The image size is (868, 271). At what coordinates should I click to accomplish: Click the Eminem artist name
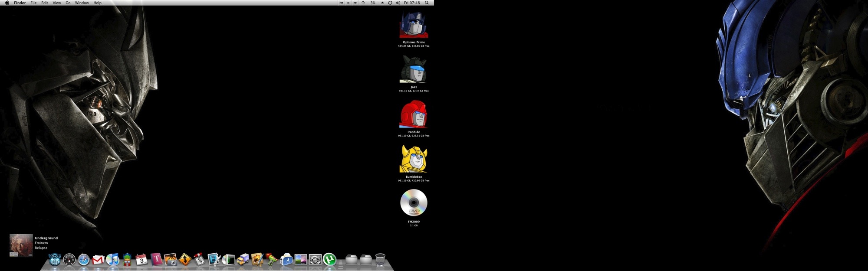[x=42, y=243]
